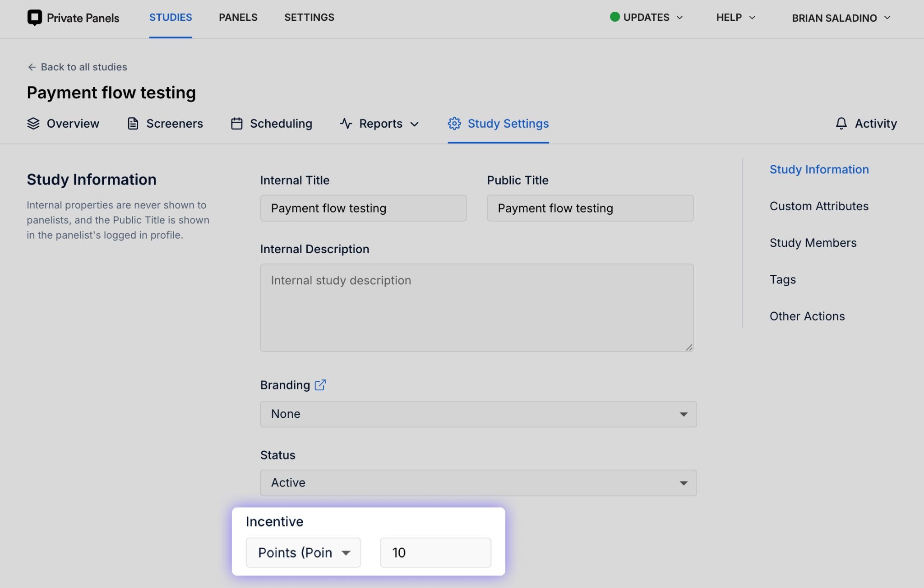This screenshot has width=924, height=588.
Task: Click the Private Panels logo icon
Action: pyautogui.click(x=34, y=18)
